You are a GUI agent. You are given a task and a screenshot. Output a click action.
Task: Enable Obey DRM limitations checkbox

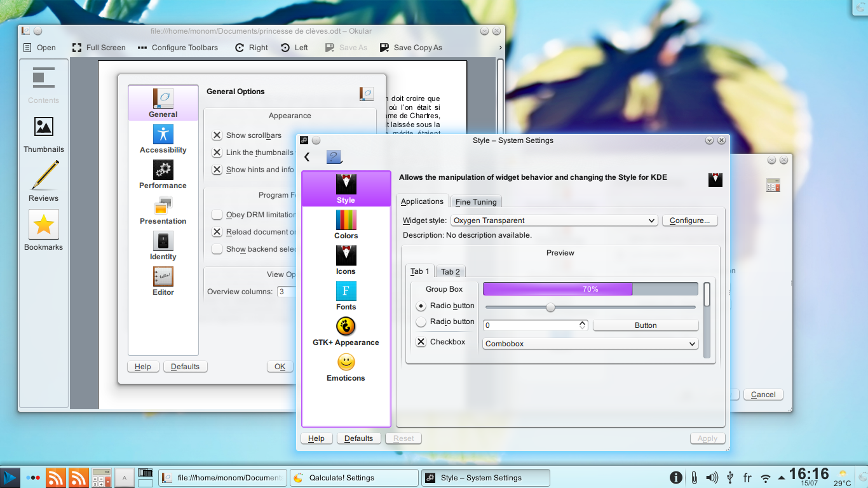pyautogui.click(x=217, y=215)
